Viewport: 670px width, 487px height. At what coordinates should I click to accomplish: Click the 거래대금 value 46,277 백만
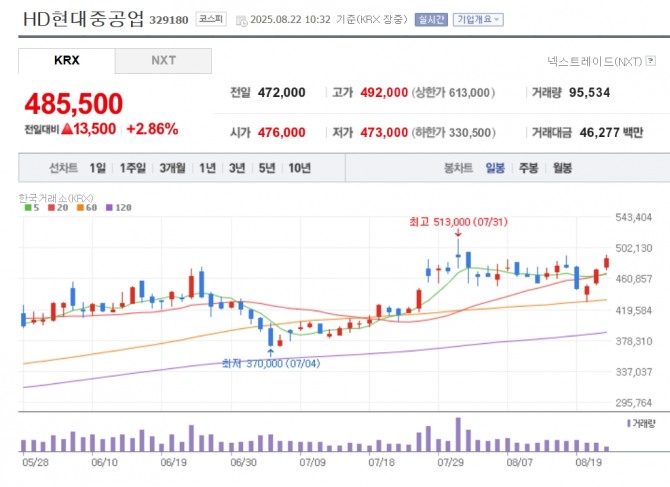point(611,132)
